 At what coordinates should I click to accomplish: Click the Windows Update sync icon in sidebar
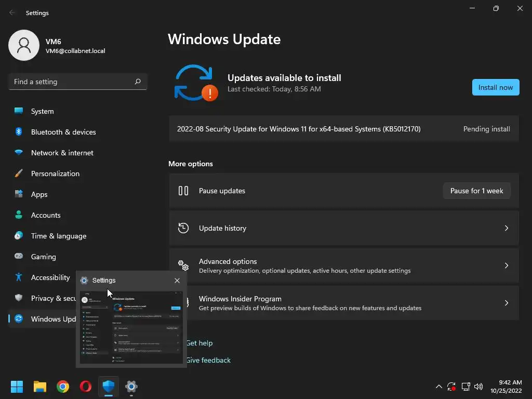pyautogui.click(x=19, y=318)
